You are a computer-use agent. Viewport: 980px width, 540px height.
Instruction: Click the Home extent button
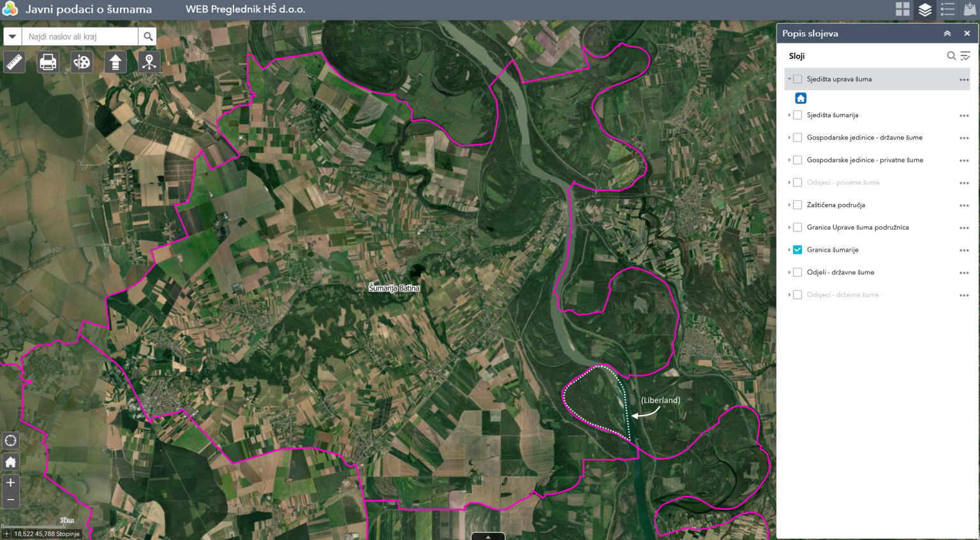coord(11,461)
